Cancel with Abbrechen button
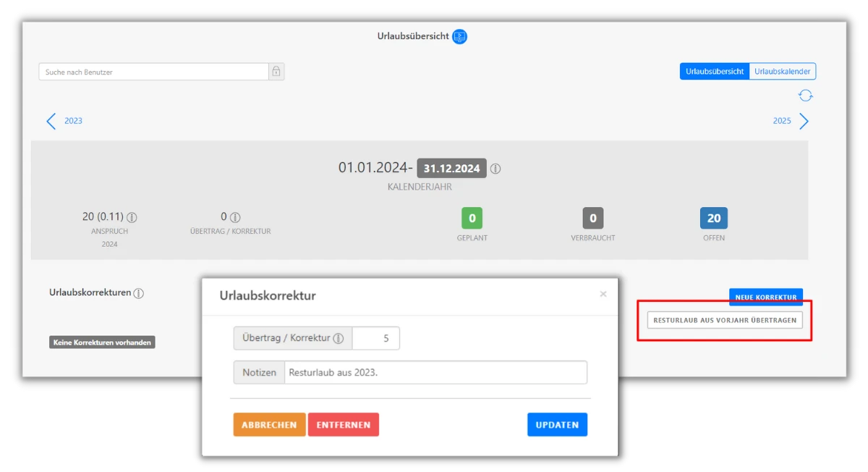This screenshot has width=868, height=472. 269,425
